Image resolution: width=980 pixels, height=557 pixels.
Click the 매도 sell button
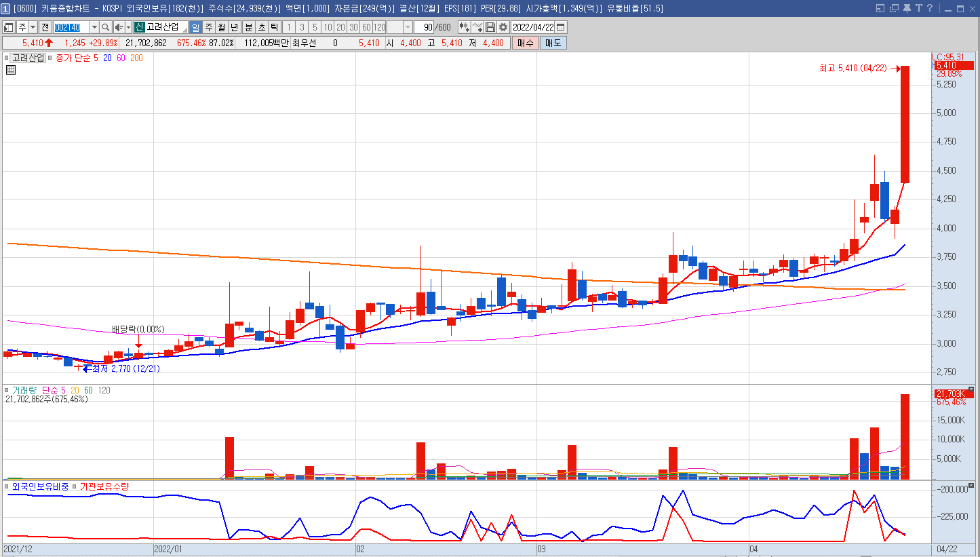553,43
